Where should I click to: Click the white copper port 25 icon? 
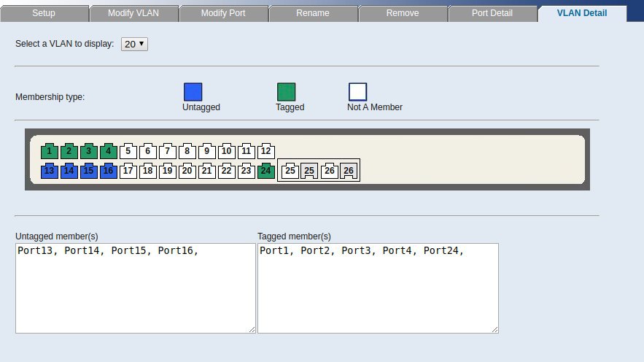point(290,171)
